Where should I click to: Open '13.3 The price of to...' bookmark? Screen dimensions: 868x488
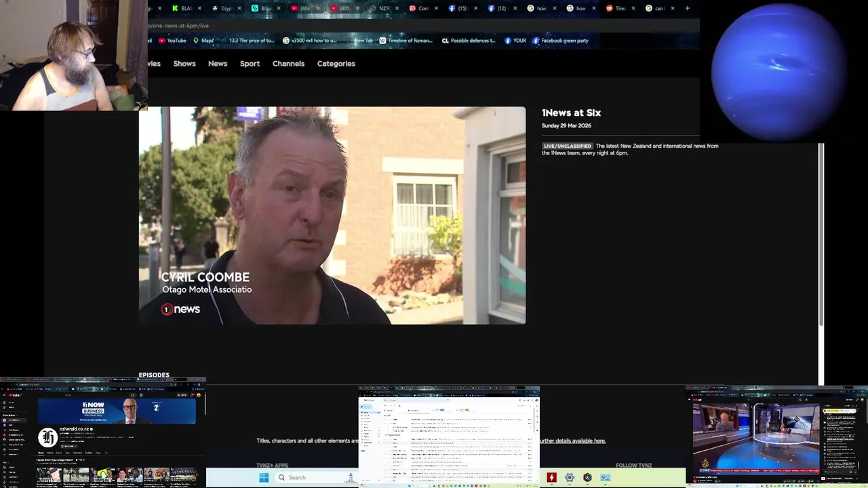(249, 41)
